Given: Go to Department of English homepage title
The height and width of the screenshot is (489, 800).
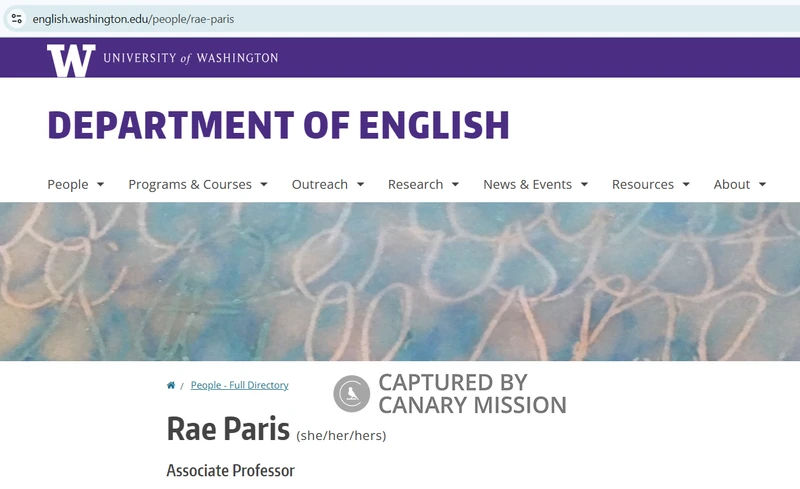Looking at the screenshot, I should (278, 125).
